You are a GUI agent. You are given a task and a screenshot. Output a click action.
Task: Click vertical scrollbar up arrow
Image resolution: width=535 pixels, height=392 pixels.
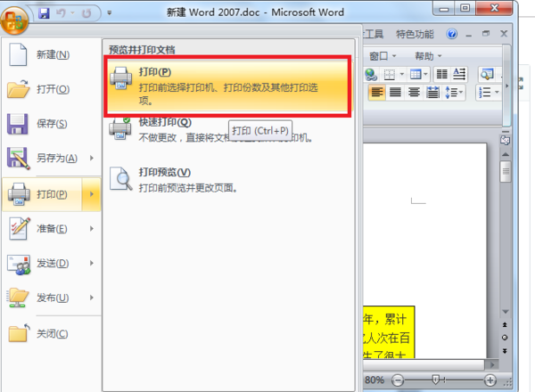(x=506, y=154)
